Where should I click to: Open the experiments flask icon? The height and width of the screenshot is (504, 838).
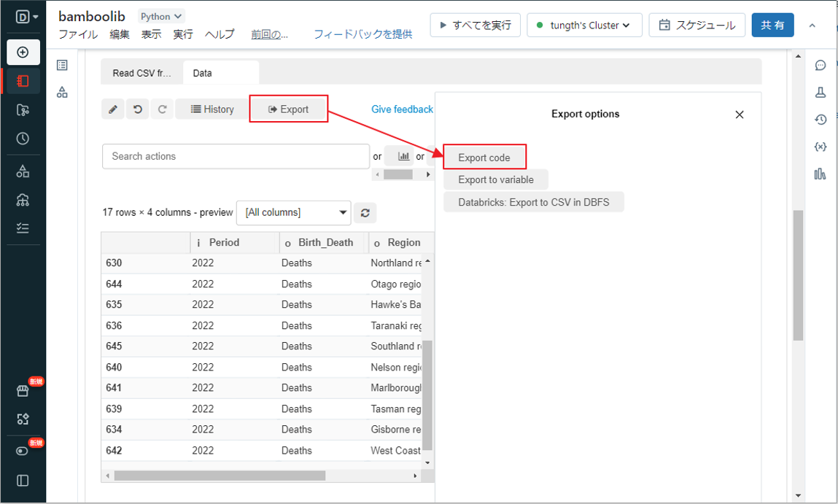pyautogui.click(x=820, y=93)
